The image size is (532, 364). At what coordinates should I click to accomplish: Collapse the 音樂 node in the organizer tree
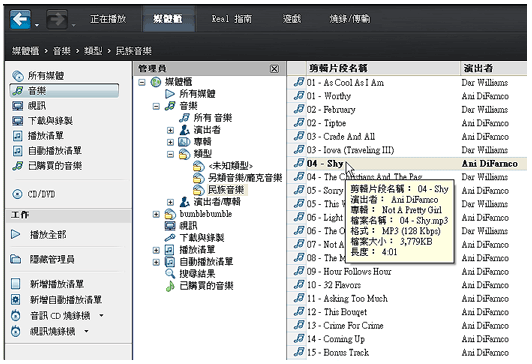tap(156, 107)
